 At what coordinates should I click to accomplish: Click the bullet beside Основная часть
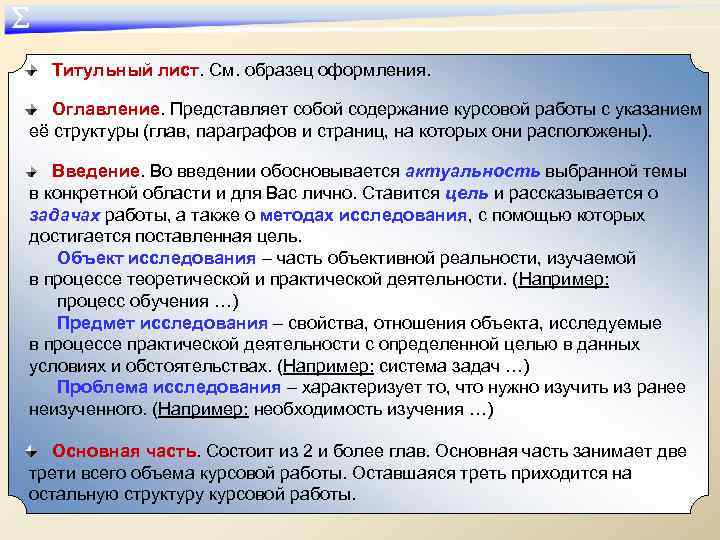point(32,451)
